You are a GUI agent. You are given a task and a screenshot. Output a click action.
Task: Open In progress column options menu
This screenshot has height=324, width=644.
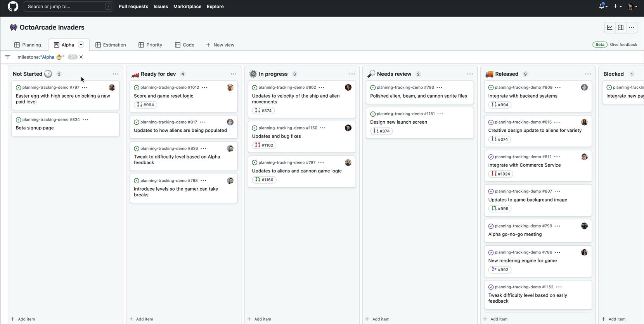click(x=352, y=74)
